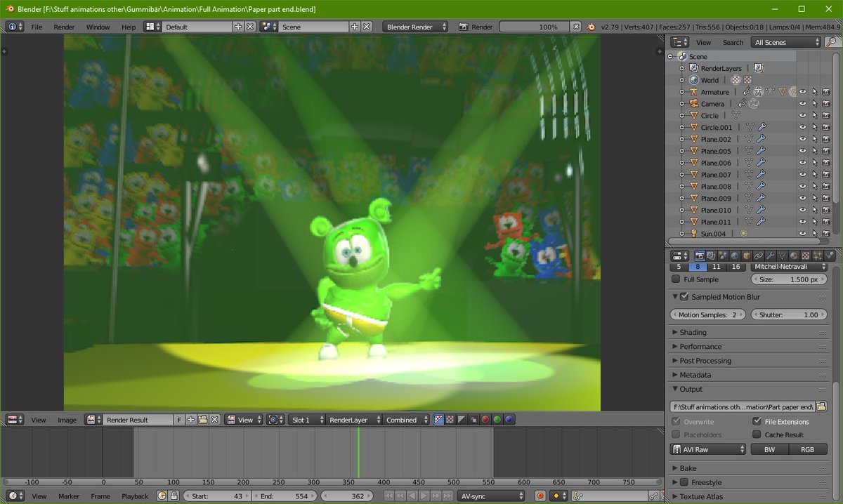Open the Render properties tab camera icon
This screenshot has width=843, height=504.
click(700, 256)
